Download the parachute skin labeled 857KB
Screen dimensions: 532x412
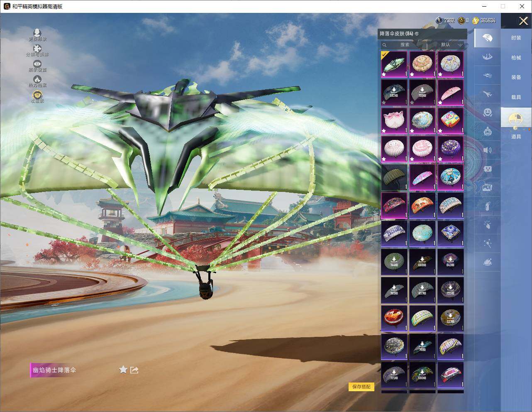tap(422, 290)
